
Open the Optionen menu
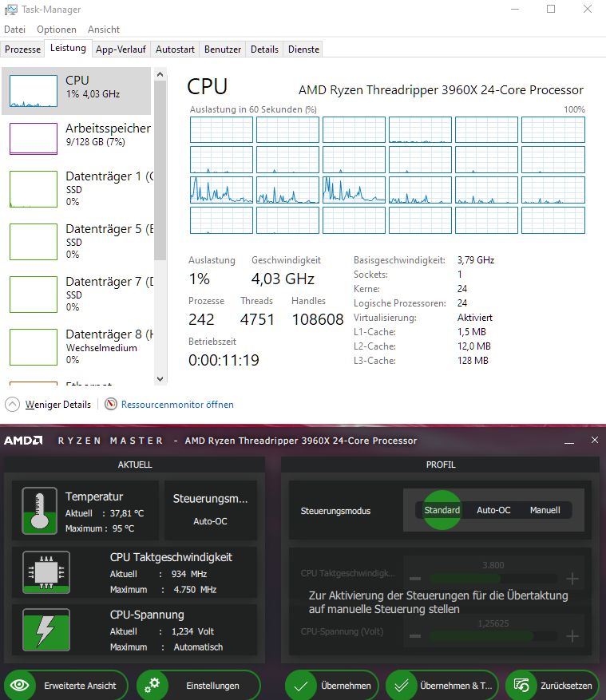pos(56,30)
